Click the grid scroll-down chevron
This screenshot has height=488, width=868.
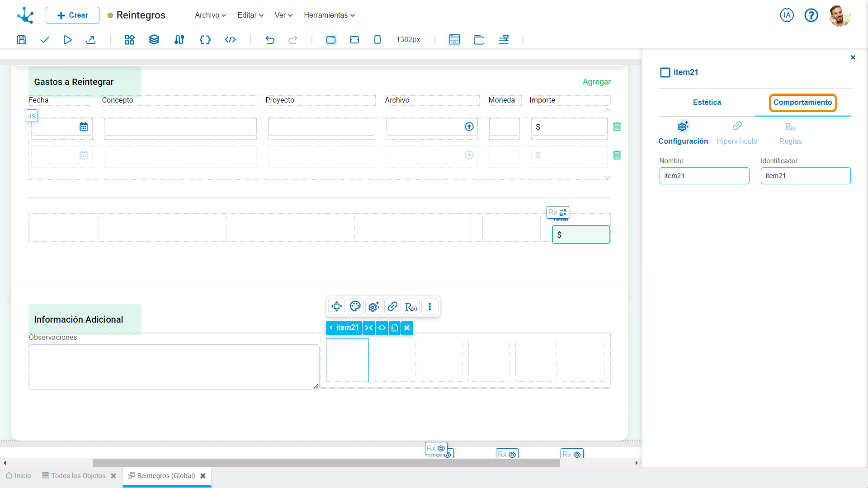(608, 178)
